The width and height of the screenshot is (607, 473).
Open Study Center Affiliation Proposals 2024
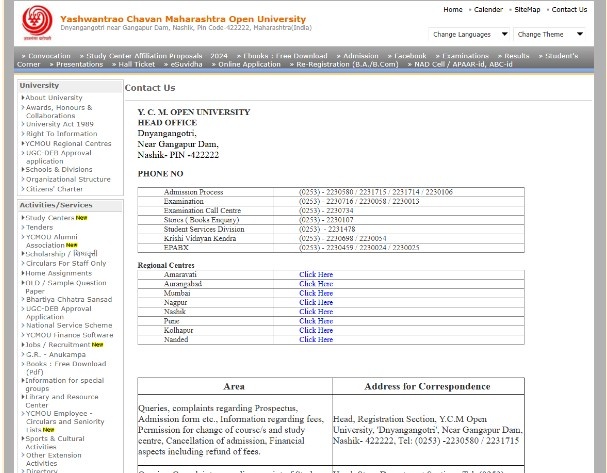pos(157,56)
